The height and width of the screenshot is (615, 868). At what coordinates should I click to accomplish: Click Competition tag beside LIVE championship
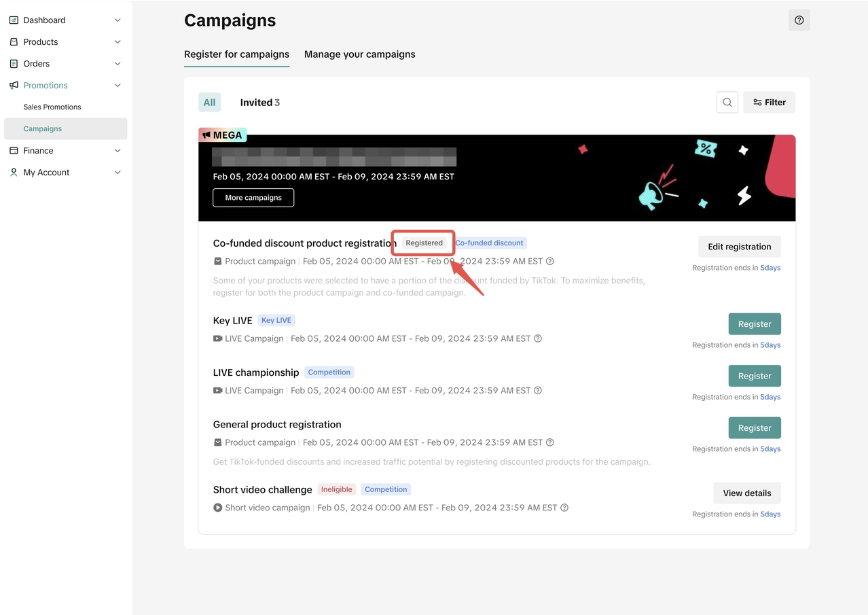point(329,372)
